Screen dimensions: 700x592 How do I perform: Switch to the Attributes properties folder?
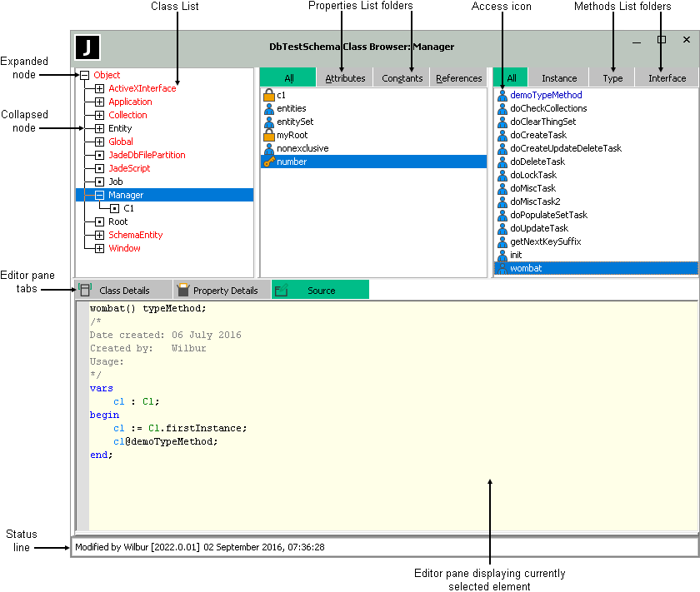click(345, 78)
